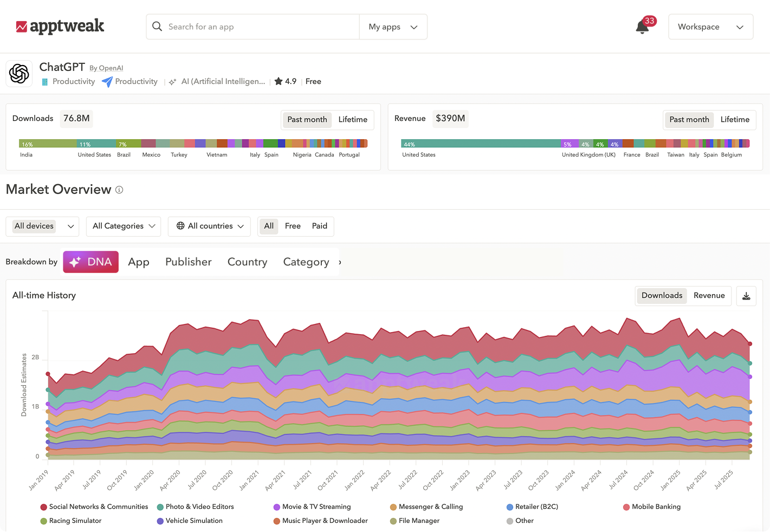Show Downloads in history chart

[x=662, y=296]
